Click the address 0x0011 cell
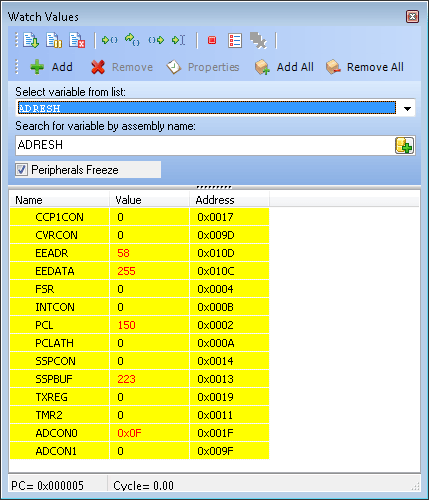The image size is (429, 500). coord(229,415)
